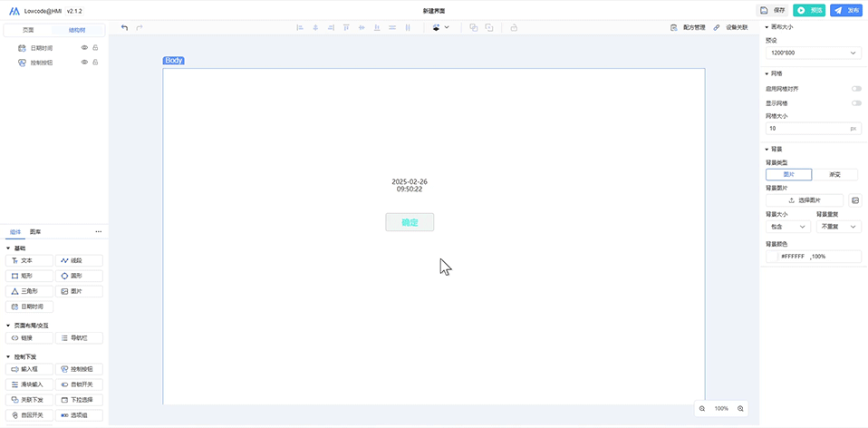Lock the 控制按钮 layer in the tree

point(95,63)
